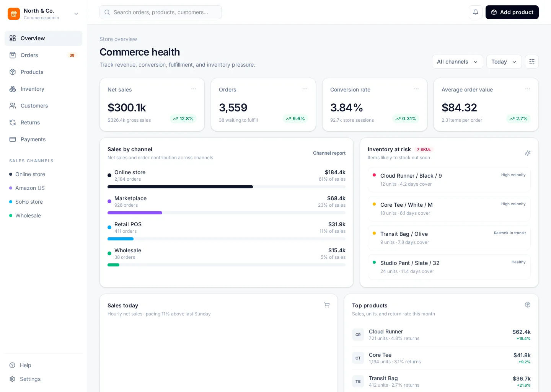This screenshot has height=392, width=551.
Task: Click the Marketplace sales progress bar
Action: [227, 213]
